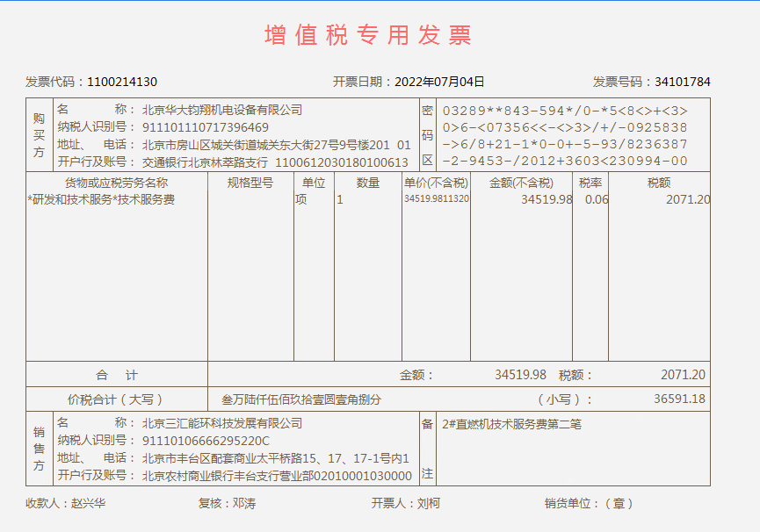This screenshot has height=532, width=760.
Task: Select seller taxpayer ID 91110106666295220C
Action: [206, 441]
